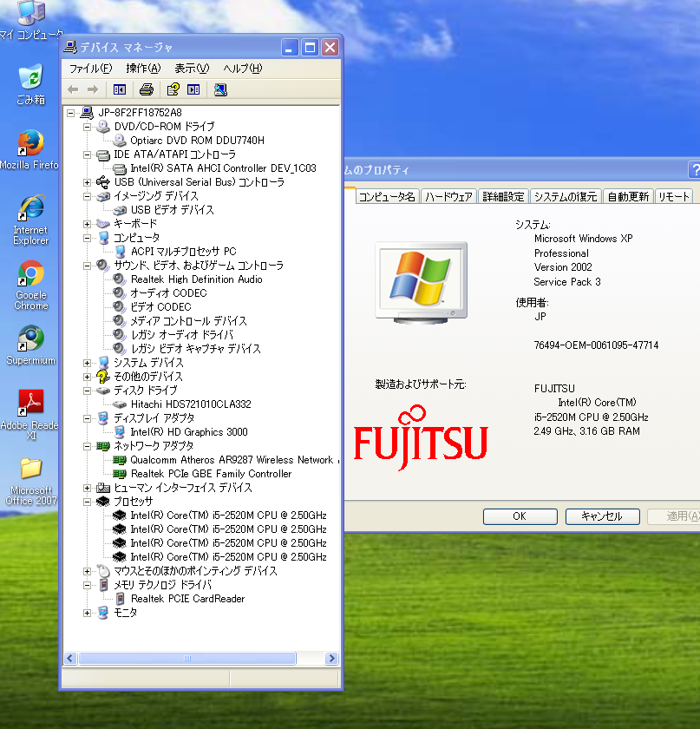Select レガシ オーディオ ドライバ entry

[182, 335]
